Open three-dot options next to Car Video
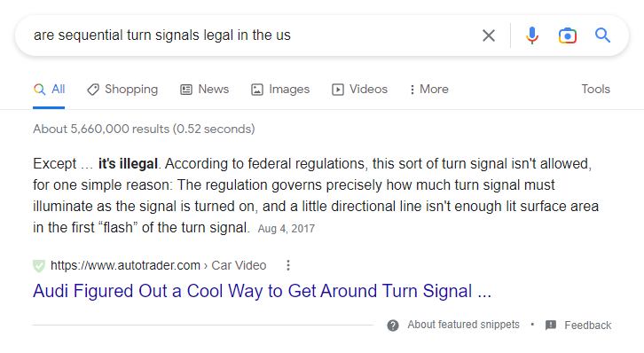The width and height of the screenshot is (644, 353). pyautogui.click(x=288, y=265)
